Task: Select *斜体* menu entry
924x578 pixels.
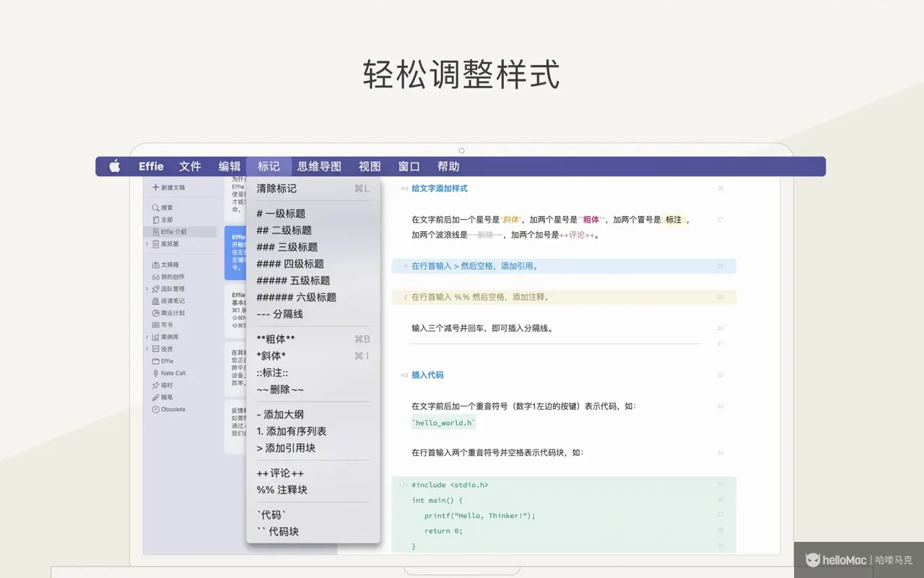Action: click(313, 355)
